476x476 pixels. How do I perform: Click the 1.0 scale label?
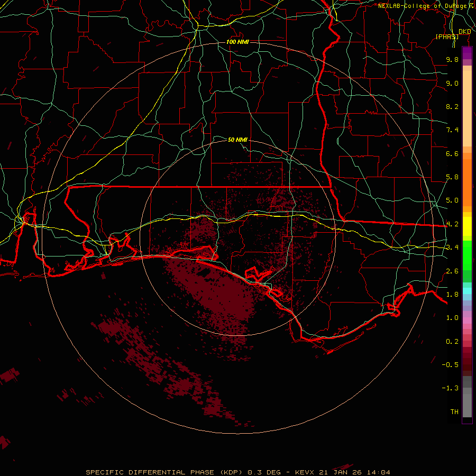click(x=452, y=318)
